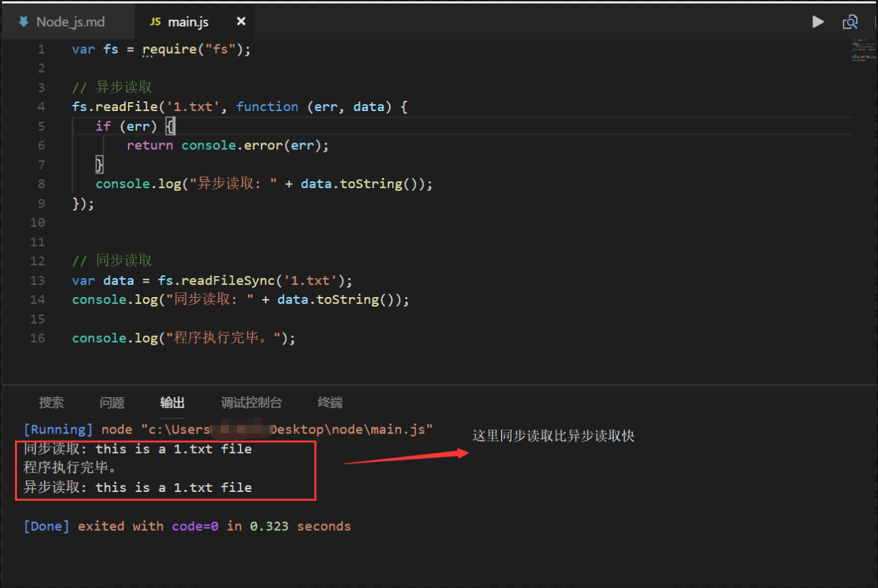This screenshot has width=878, height=588.
Task: Click the 程序执行完毕。 output line
Action: [x=70, y=468]
